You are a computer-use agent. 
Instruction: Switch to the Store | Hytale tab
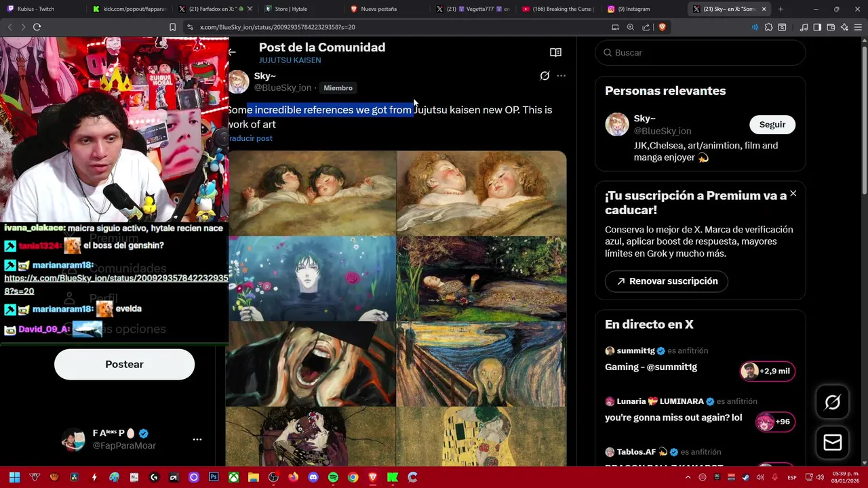300,9
